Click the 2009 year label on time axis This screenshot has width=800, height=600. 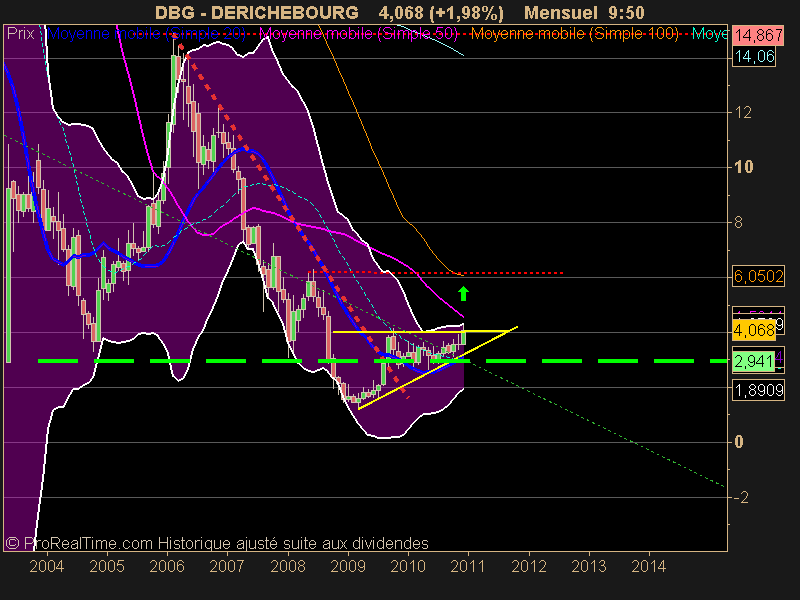tap(348, 566)
